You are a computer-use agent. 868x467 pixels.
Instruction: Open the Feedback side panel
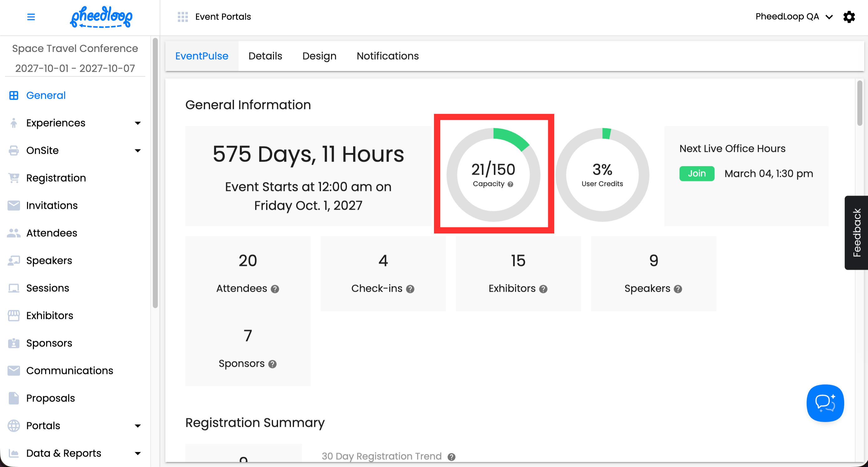click(856, 232)
